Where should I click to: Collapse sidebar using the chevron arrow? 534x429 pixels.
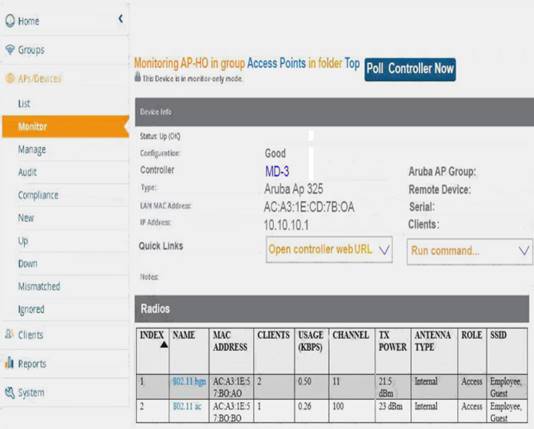tap(121, 19)
